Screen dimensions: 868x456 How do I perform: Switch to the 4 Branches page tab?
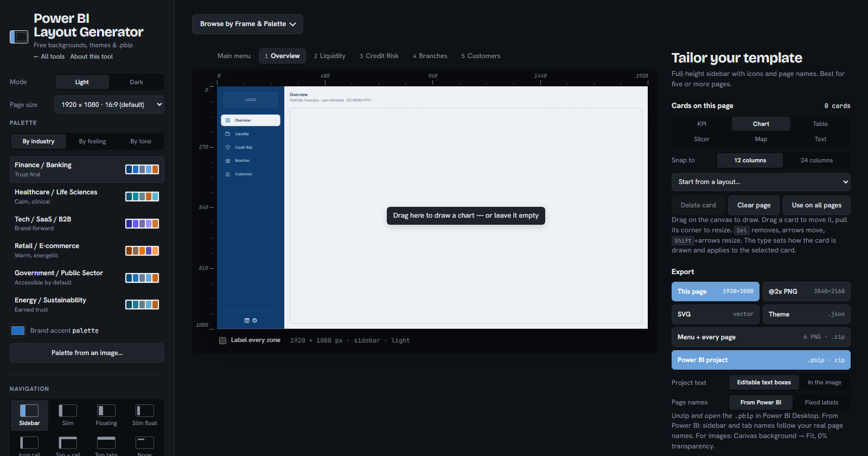point(430,56)
